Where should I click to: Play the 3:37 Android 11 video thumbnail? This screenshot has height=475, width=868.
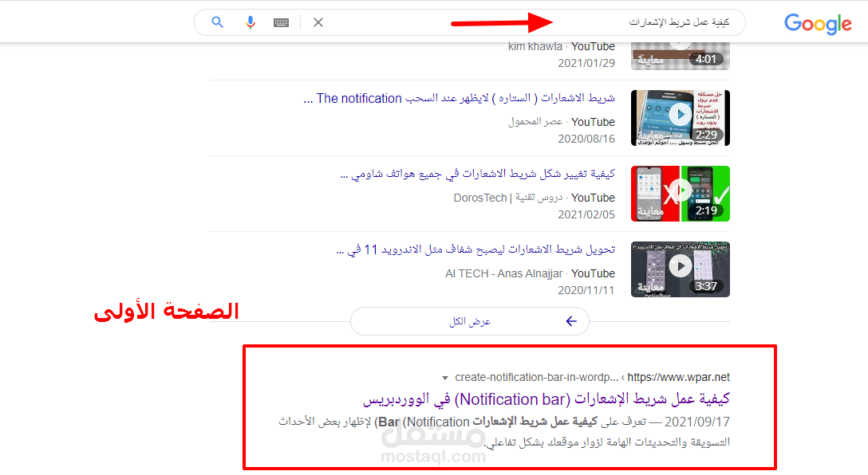(x=681, y=269)
